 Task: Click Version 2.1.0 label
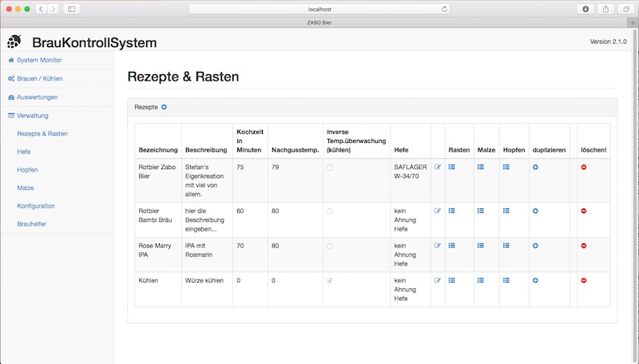coord(609,42)
